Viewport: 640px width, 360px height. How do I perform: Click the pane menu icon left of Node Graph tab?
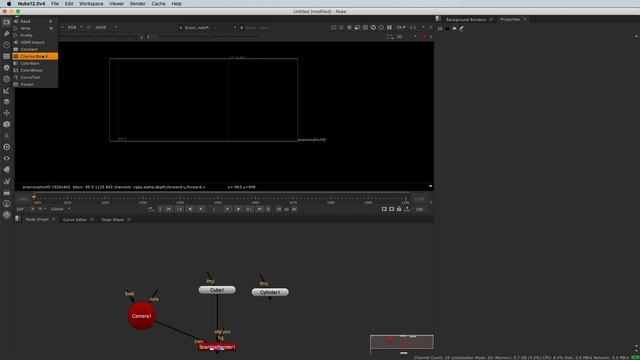(x=18, y=219)
